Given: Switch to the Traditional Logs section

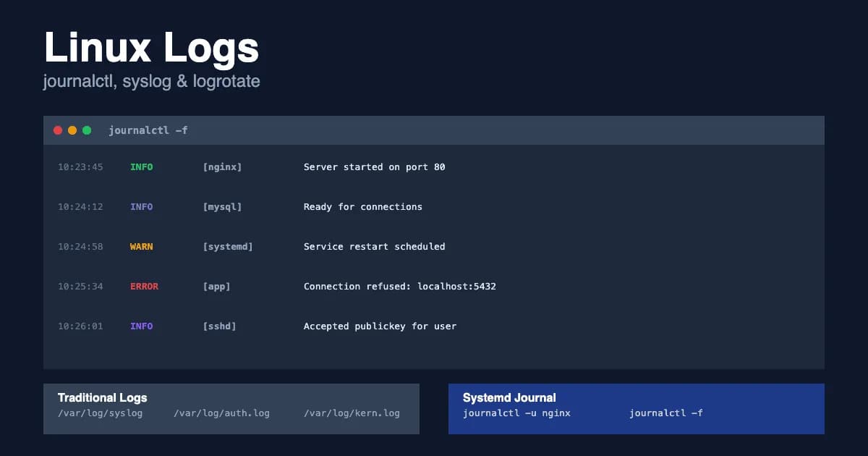Looking at the screenshot, I should tap(102, 397).
